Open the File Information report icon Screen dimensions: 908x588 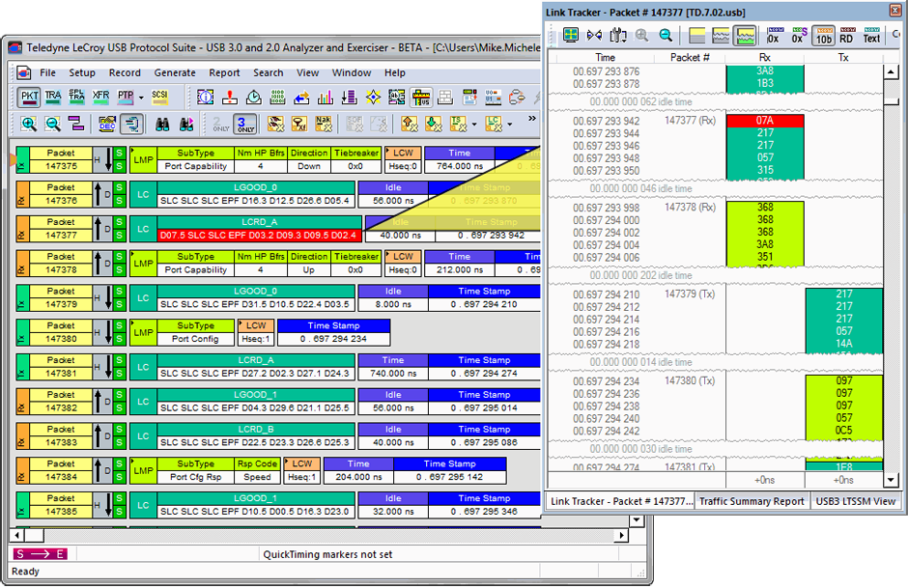(x=205, y=98)
